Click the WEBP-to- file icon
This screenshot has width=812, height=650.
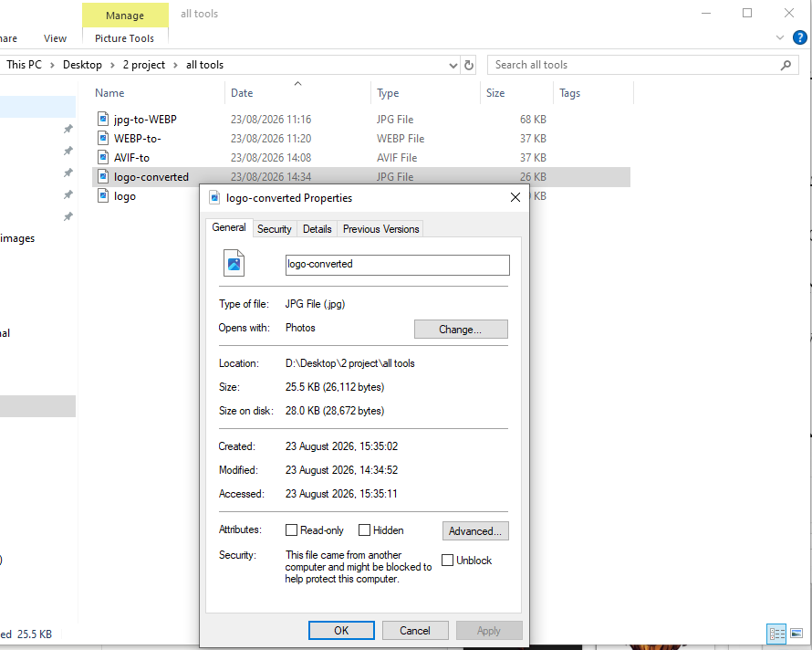click(103, 139)
